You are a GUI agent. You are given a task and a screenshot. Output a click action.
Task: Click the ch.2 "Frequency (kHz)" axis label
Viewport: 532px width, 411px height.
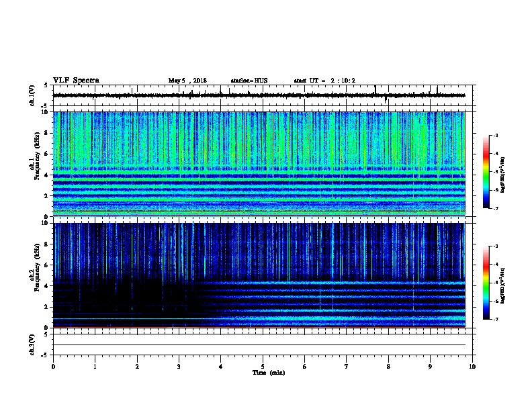(x=37, y=267)
